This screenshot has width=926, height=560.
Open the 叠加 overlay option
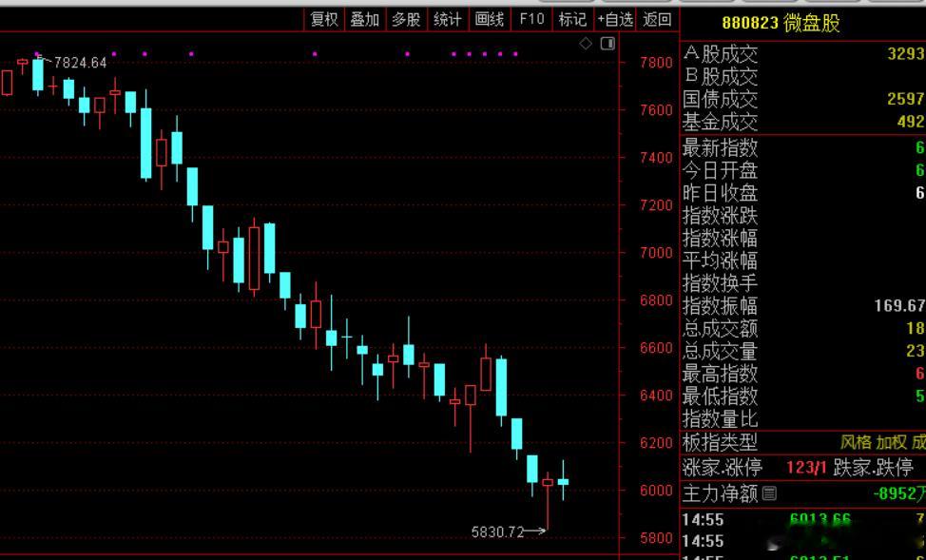coord(364,20)
